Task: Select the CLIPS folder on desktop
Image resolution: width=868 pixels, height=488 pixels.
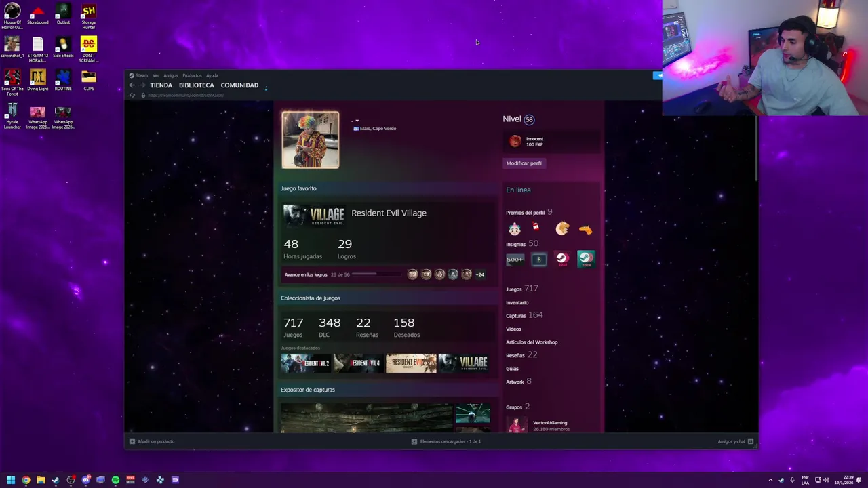Action: (x=88, y=81)
